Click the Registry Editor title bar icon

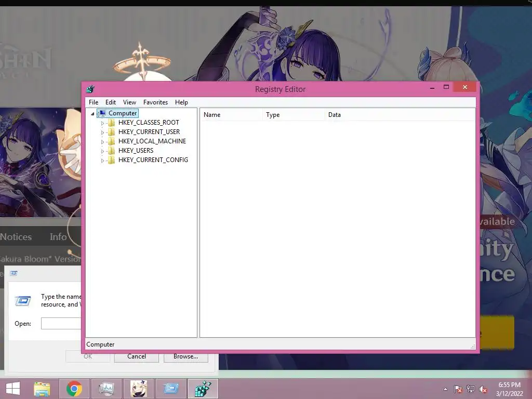[90, 89]
